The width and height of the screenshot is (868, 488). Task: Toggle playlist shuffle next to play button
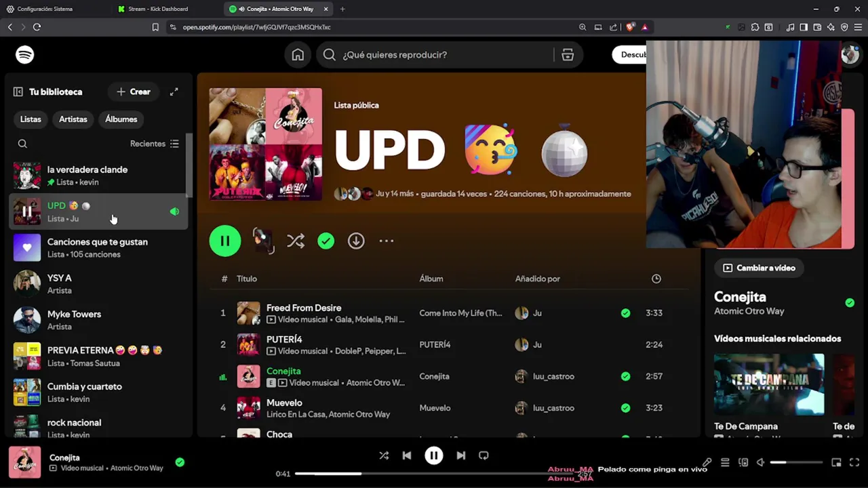click(296, 241)
